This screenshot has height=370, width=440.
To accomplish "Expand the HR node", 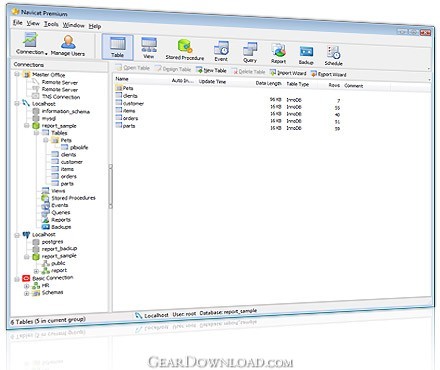I will point(27,286).
